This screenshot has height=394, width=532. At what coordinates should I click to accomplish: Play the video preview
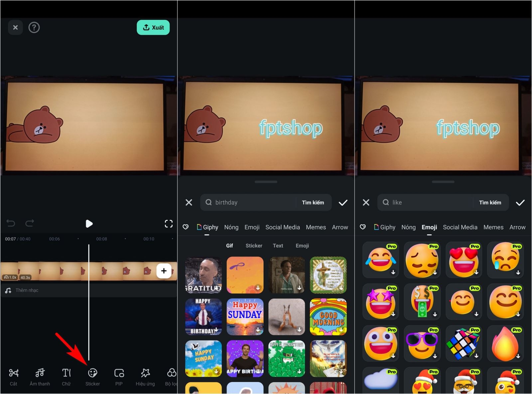point(89,224)
